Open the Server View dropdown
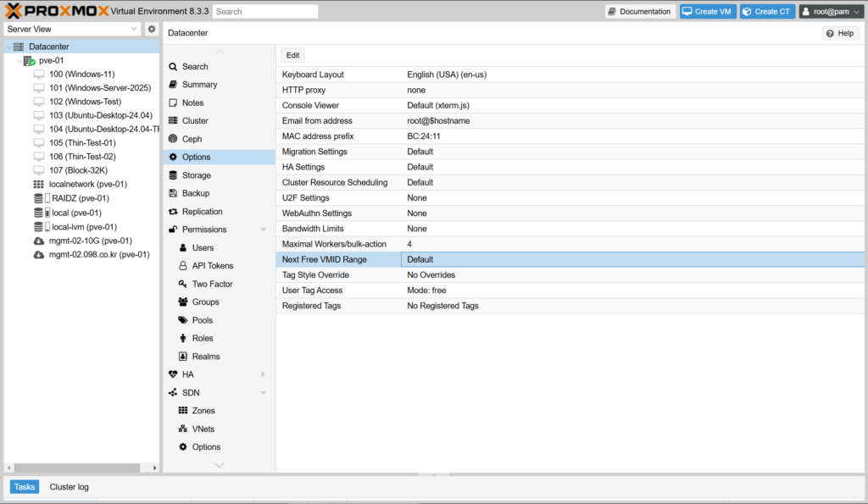 72,29
